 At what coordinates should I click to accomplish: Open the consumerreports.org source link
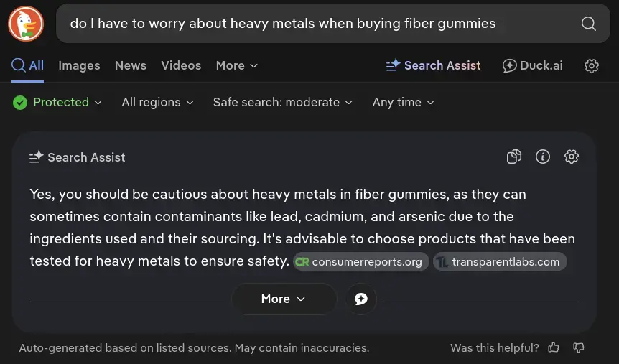(x=361, y=262)
